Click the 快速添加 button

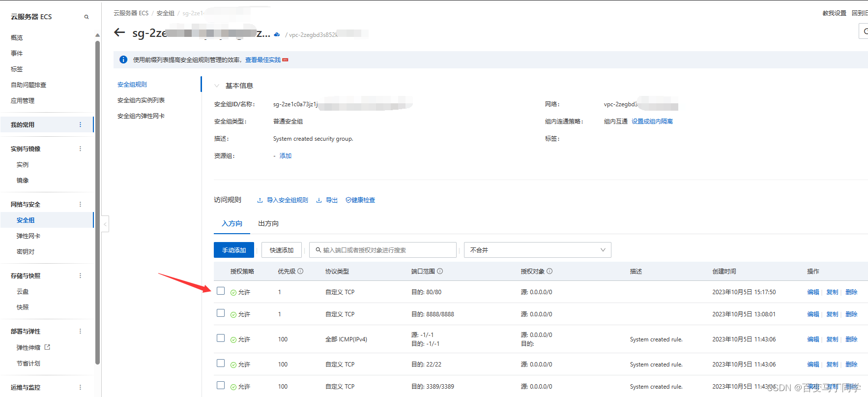(x=282, y=250)
